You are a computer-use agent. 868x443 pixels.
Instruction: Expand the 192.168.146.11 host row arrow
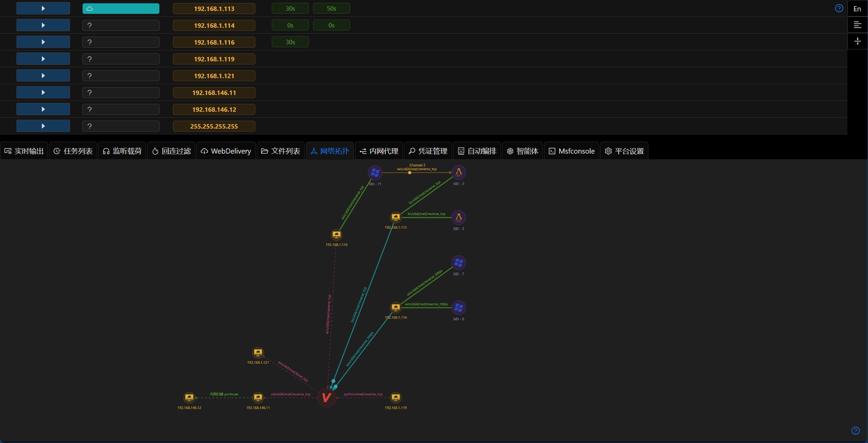point(43,93)
